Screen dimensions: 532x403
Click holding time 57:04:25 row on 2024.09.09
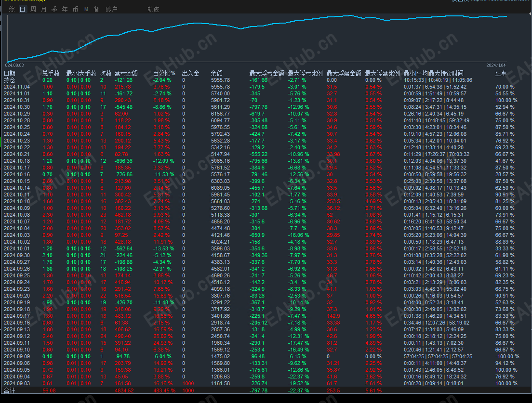pyautogui.click(x=438, y=356)
